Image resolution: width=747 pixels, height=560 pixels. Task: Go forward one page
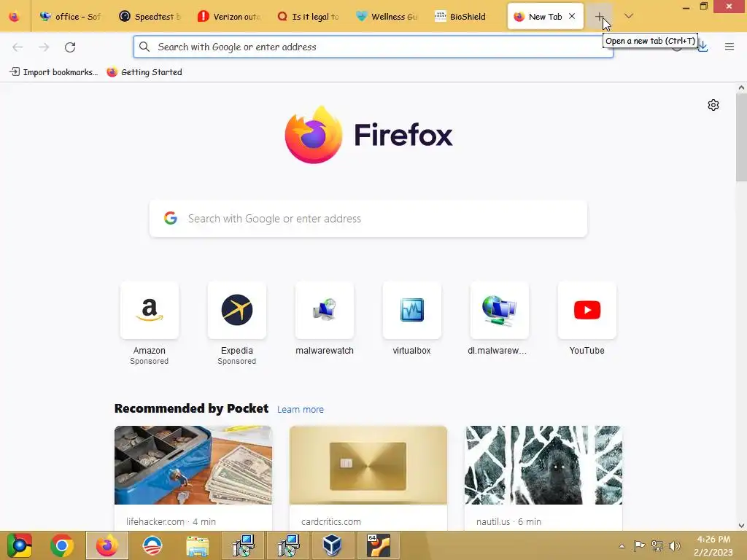coord(44,47)
